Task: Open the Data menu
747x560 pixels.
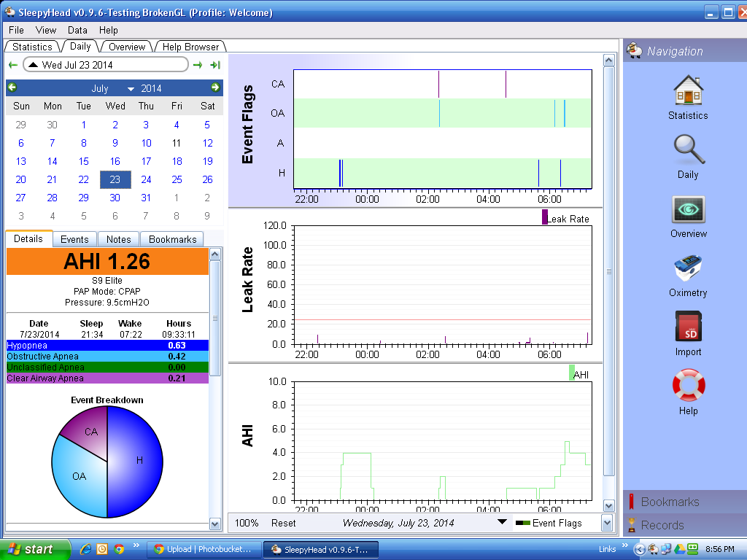Action: coord(77,30)
